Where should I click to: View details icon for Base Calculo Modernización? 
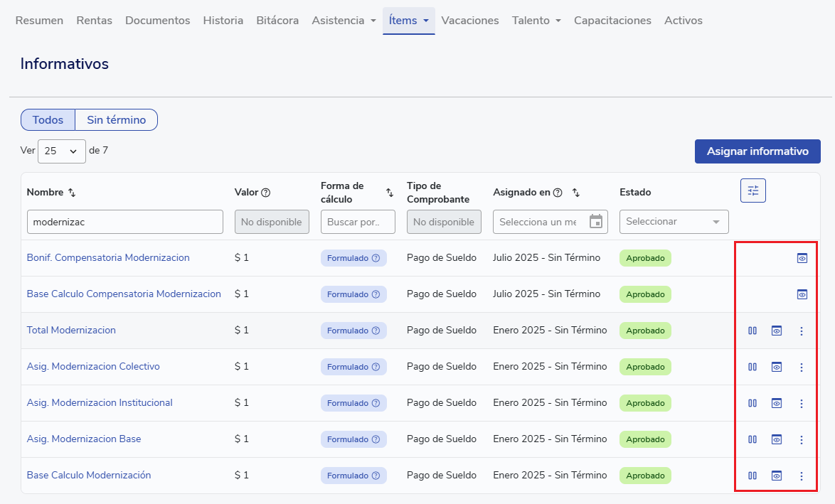tap(777, 476)
